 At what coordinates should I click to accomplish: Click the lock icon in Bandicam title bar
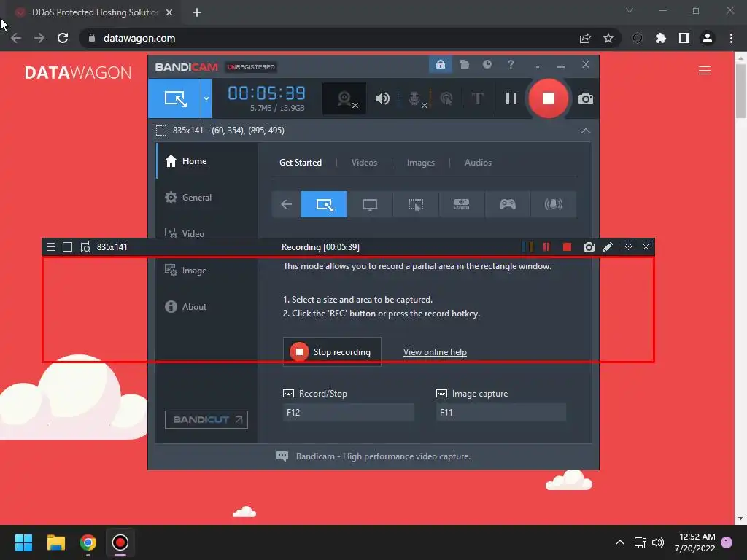tap(440, 64)
